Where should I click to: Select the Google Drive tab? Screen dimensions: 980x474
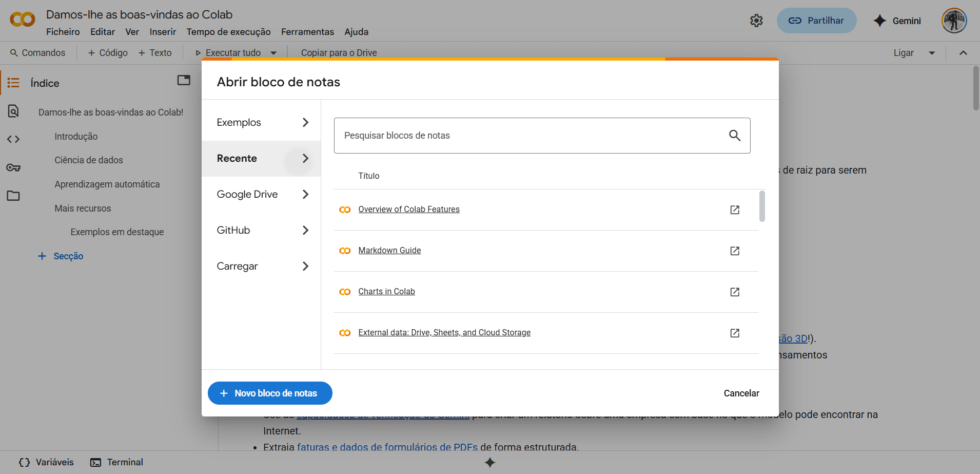pyautogui.click(x=261, y=194)
